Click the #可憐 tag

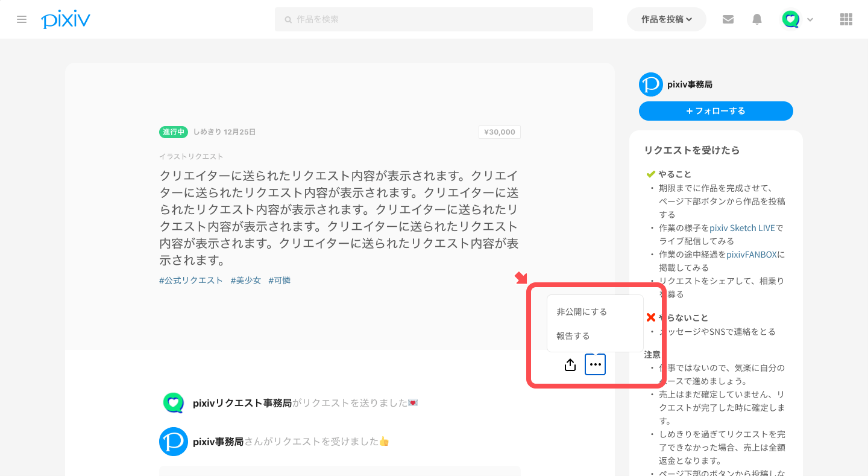tap(280, 281)
